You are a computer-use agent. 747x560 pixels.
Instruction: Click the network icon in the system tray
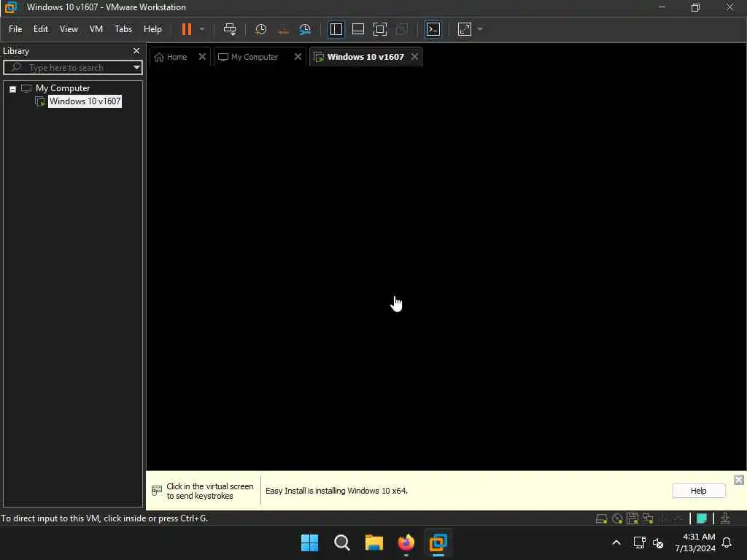click(639, 542)
